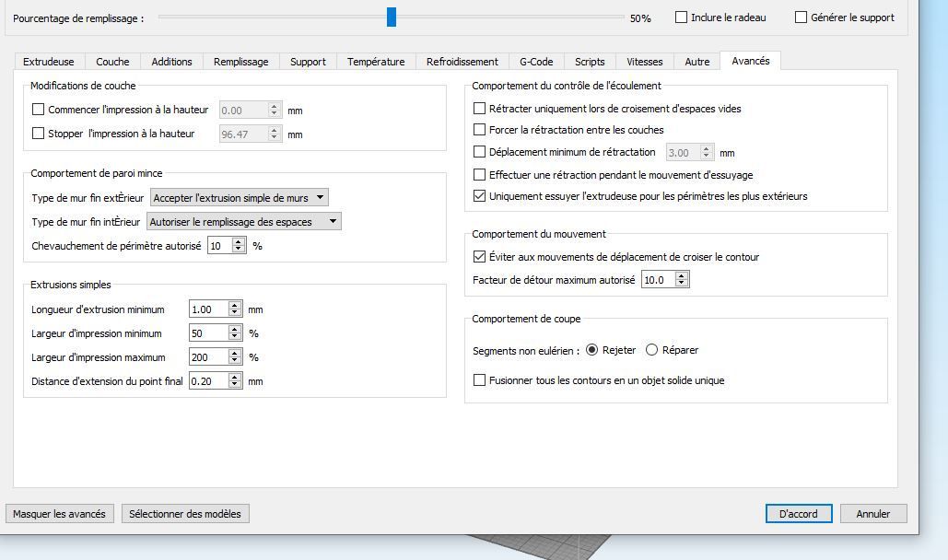Increase the Facteur de détour maximum value
The height and width of the screenshot is (560, 948).
[682, 276]
